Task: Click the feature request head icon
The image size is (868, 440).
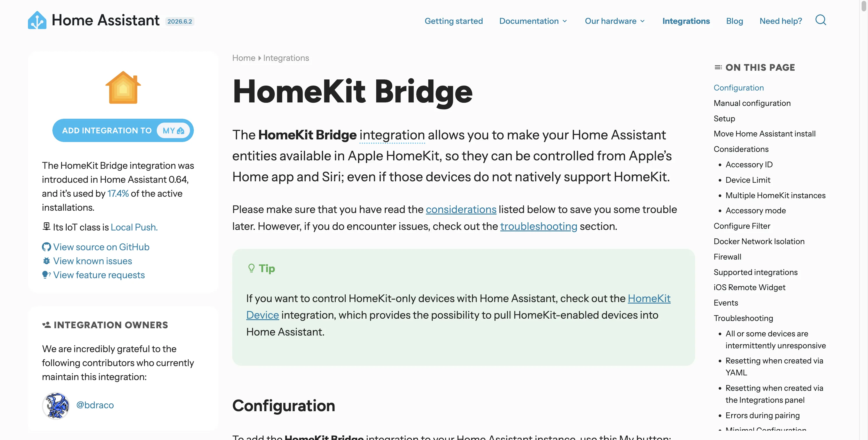Action: [x=47, y=275]
